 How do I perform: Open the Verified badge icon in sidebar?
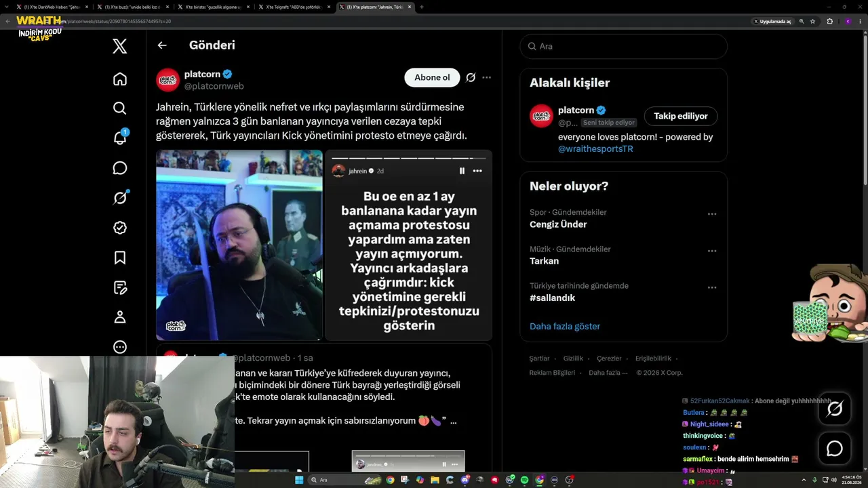[120, 228]
